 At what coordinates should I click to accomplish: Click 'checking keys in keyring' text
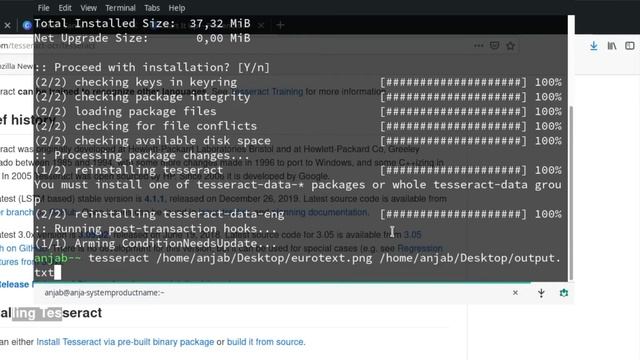click(x=156, y=82)
